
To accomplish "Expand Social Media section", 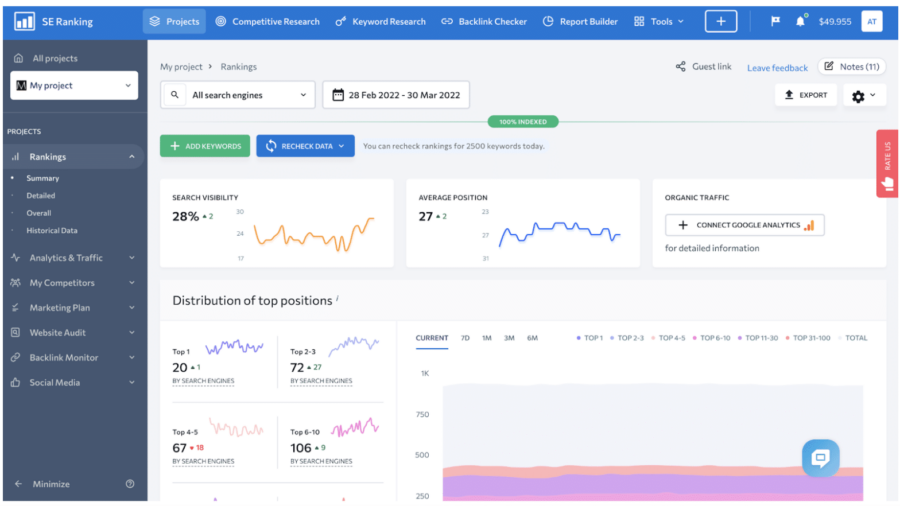I will (x=132, y=383).
